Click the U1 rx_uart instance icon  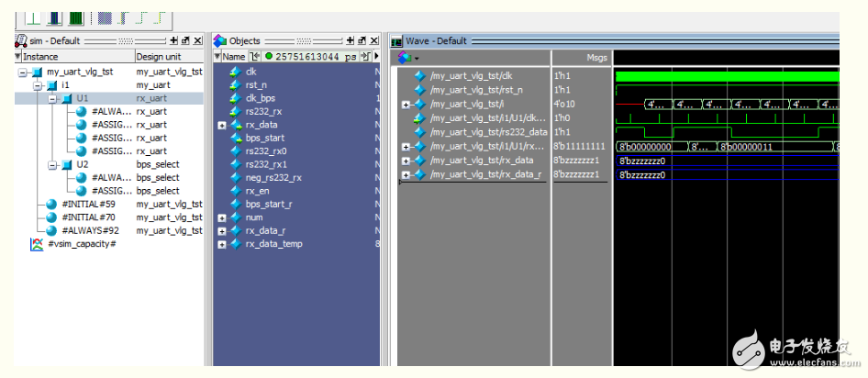pyautogui.click(x=66, y=98)
